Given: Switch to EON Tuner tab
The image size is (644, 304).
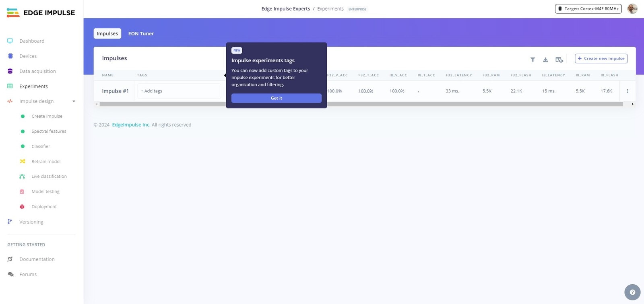Looking at the screenshot, I should click(x=141, y=34).
